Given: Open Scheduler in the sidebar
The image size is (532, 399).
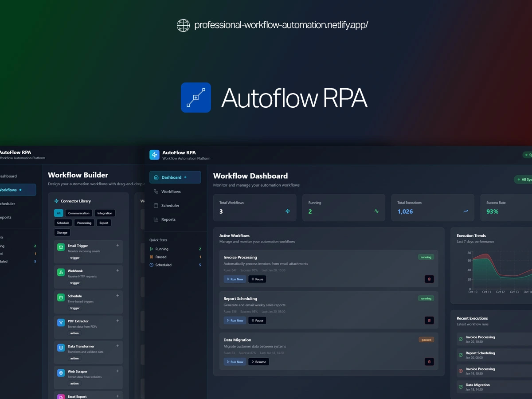Looking at the screenshot, I should coord(170,206).
